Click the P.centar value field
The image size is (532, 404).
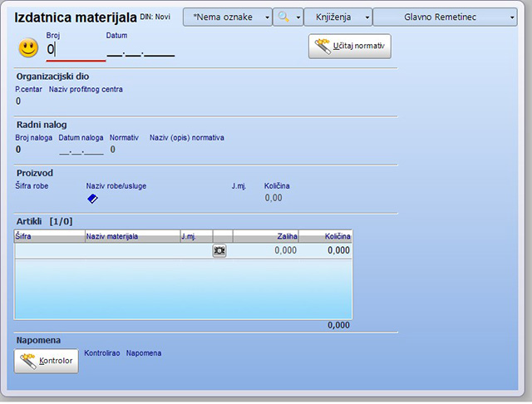pos(18,101)
